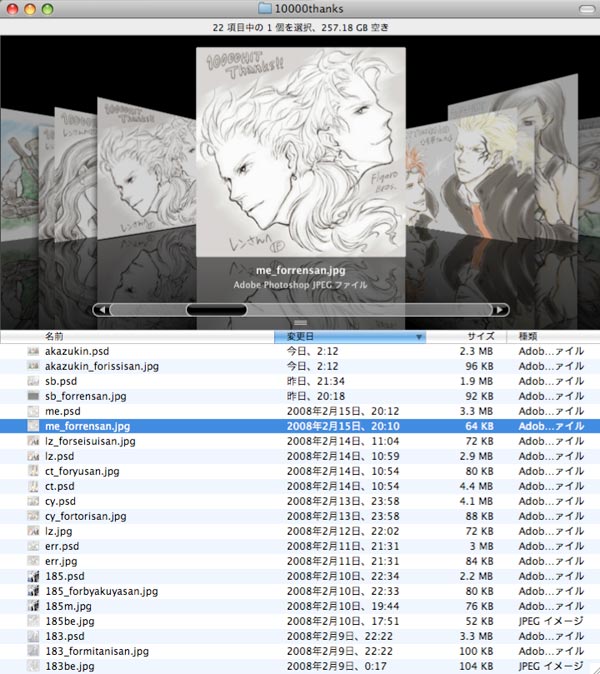The image size is (600, 674).
Task: Select the lz.psd file name
Action: (x=59, y=456)
